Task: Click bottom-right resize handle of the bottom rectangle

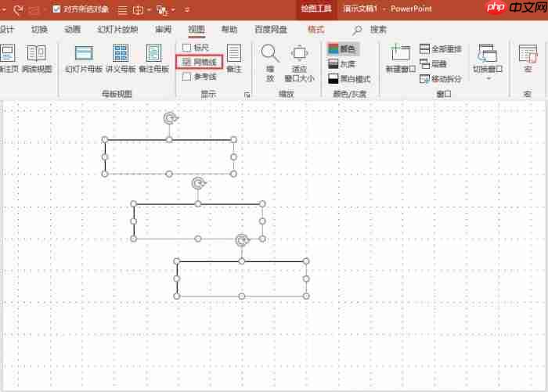Action: click(306, 297)
